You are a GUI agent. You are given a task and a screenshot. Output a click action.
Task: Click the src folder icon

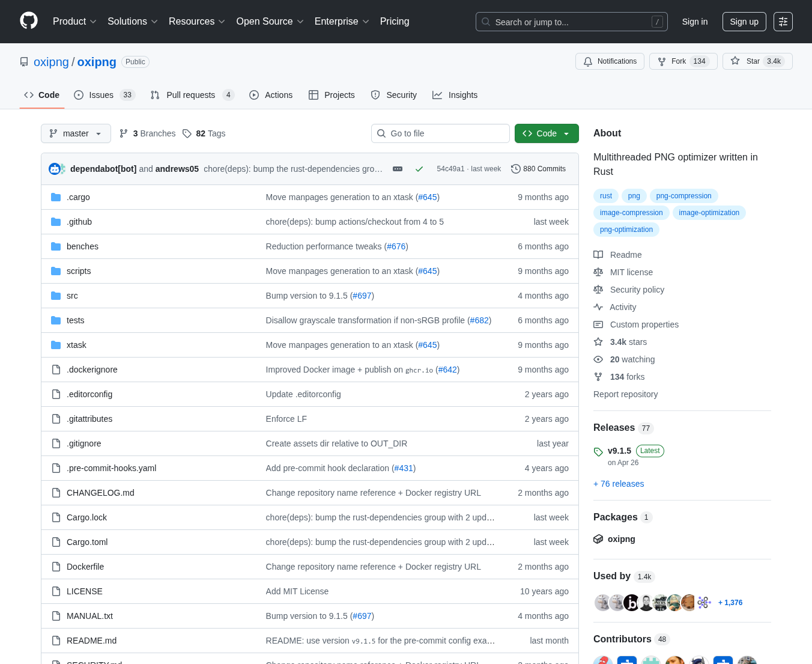point(56,296)
